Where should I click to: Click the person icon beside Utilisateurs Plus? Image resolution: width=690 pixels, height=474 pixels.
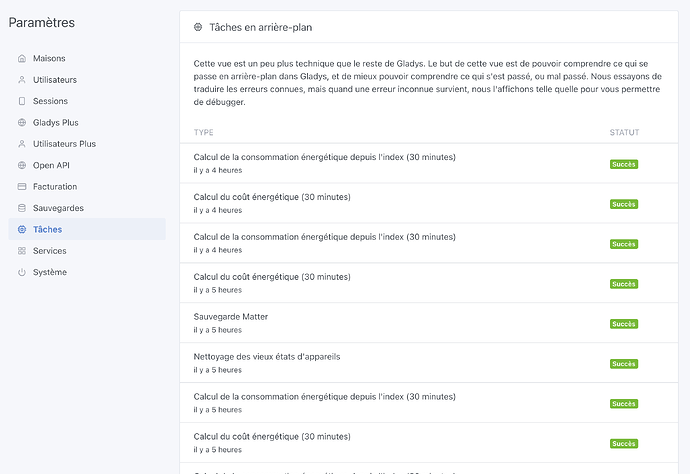[x=22, y=144]
